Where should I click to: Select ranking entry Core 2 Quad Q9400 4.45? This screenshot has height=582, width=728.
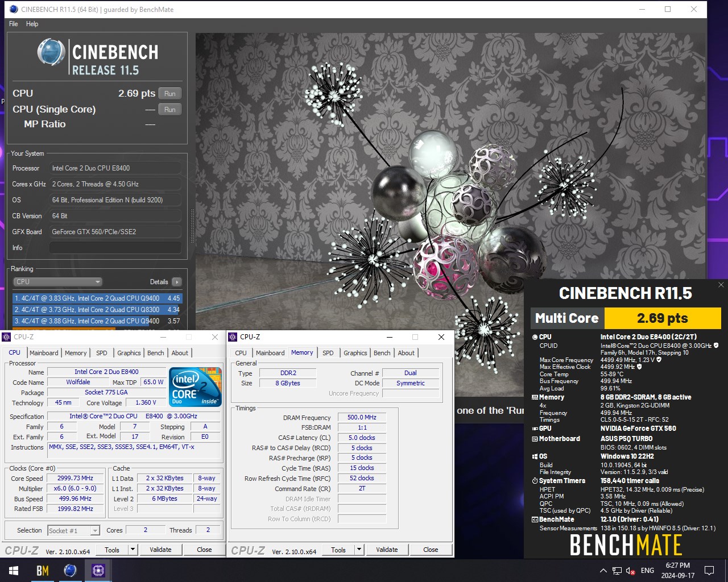click(x=97, y=298)
